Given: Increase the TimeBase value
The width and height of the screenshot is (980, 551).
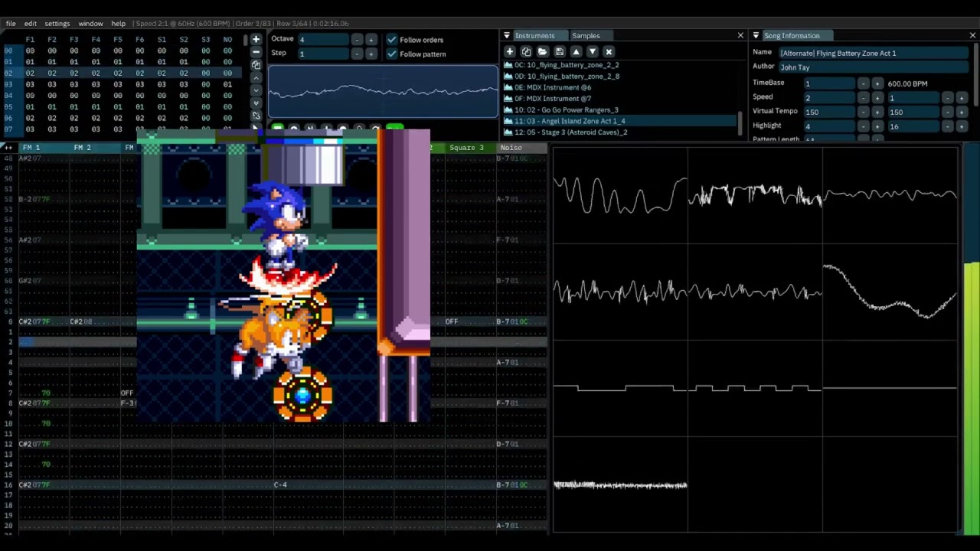Looking at the screenshot, I should click(877, 83).
